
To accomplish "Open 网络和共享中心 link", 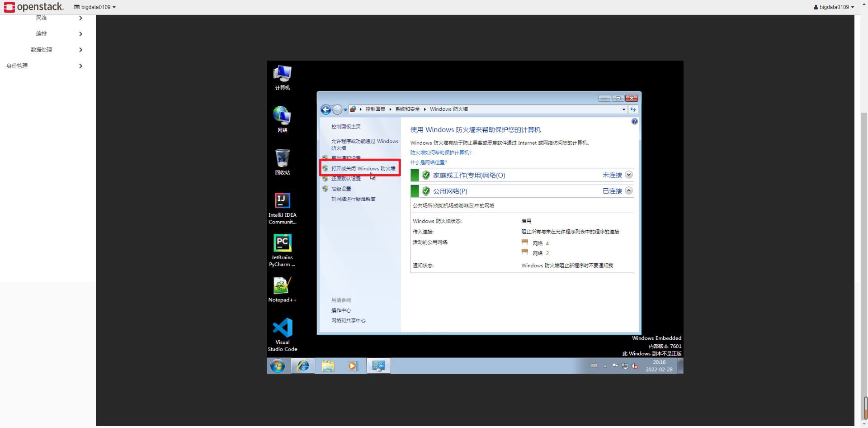I will [348, 320].
